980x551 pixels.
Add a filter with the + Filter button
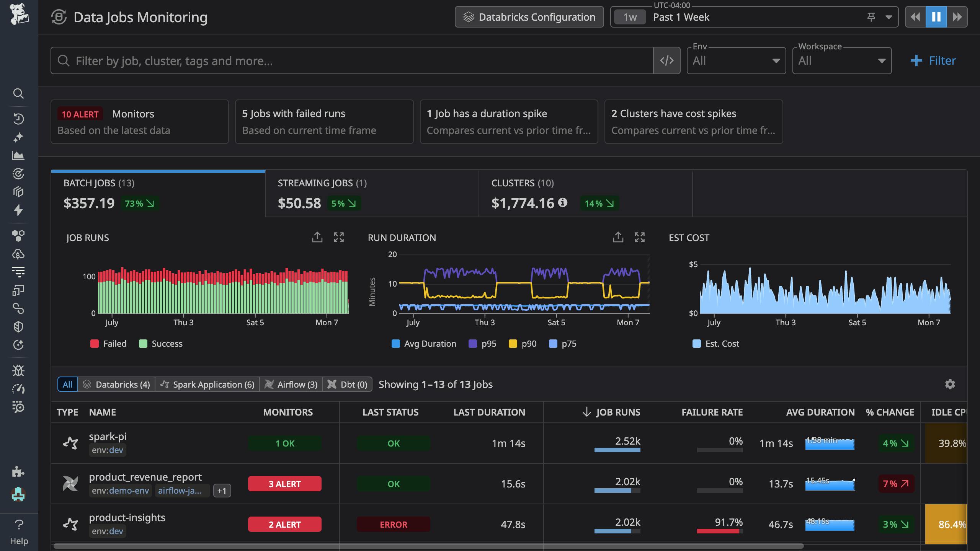[933, 60]
